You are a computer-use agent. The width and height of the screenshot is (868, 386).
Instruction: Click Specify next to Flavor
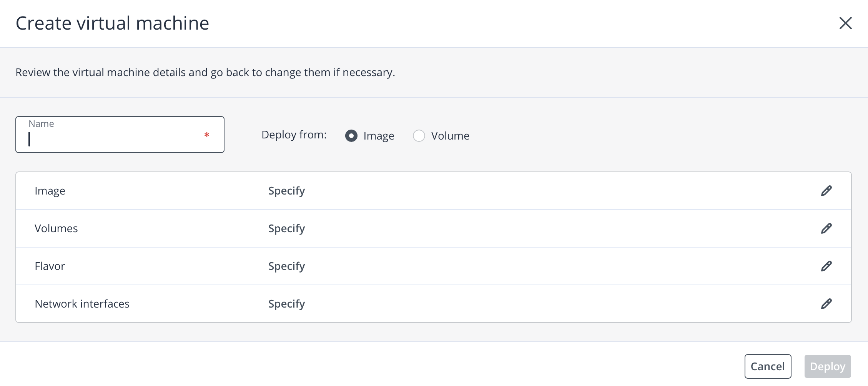pos(286,266)
